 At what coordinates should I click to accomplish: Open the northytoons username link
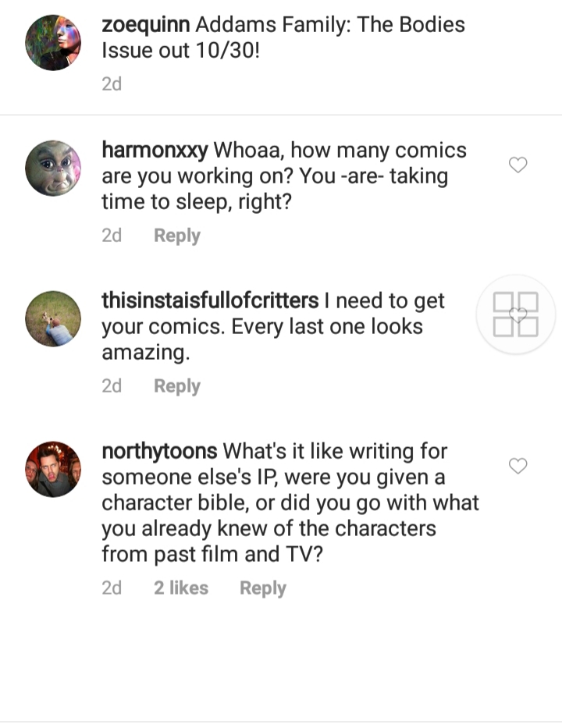click(x=159, y=451)
